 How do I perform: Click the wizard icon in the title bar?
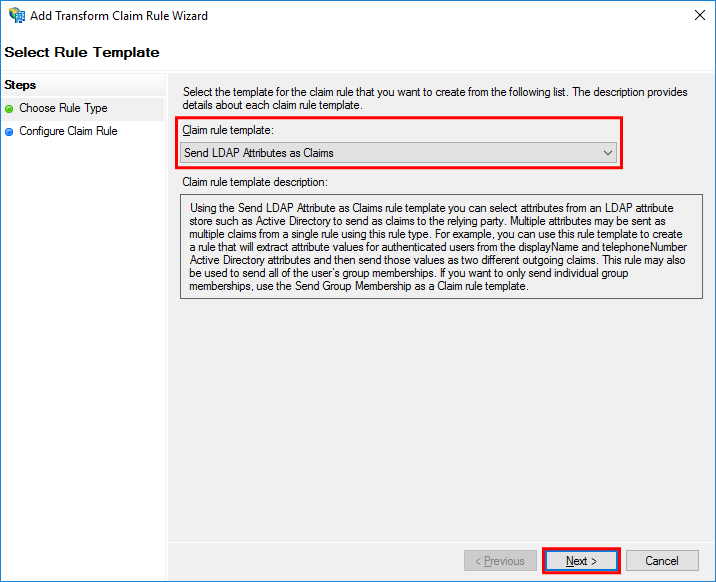coord(17,16)
